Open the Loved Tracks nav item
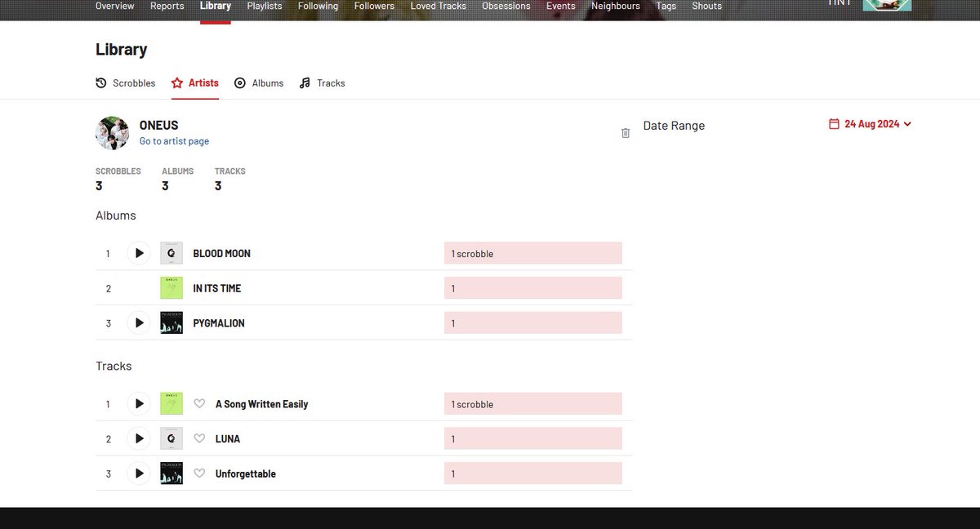 (439, 7)
